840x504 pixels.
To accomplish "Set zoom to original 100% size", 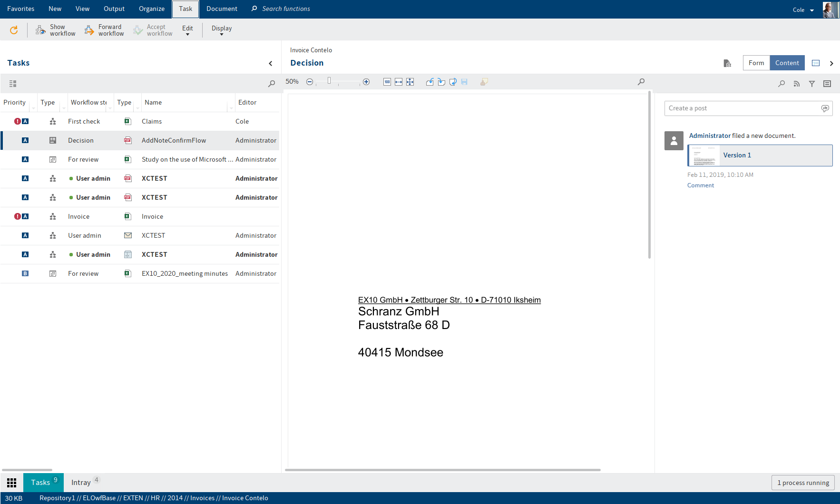I will click(x=387, y=82).
